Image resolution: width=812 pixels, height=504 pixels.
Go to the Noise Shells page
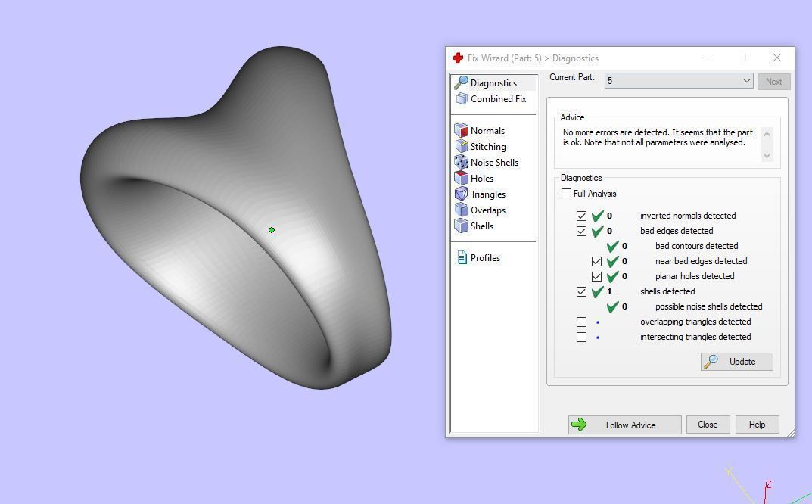[x=494, y=162]
